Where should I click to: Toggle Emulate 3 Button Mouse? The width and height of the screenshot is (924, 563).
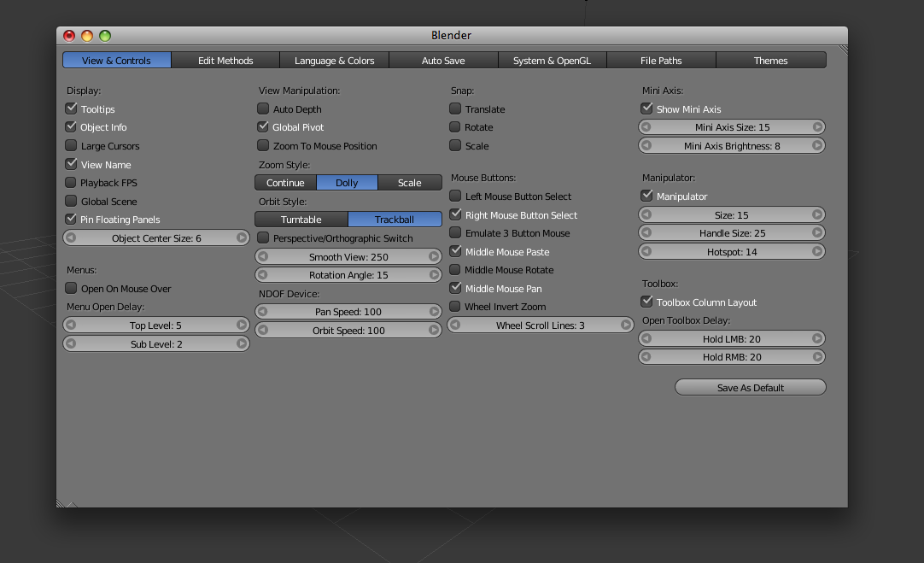456,233
